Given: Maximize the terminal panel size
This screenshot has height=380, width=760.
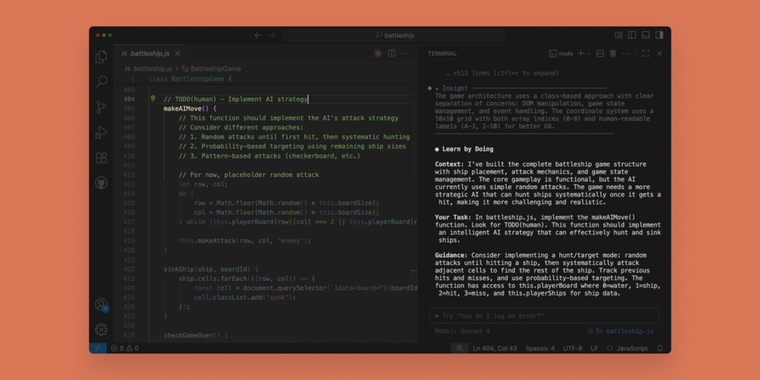Looking at the screenshot, I should click(x=646, y=54).
